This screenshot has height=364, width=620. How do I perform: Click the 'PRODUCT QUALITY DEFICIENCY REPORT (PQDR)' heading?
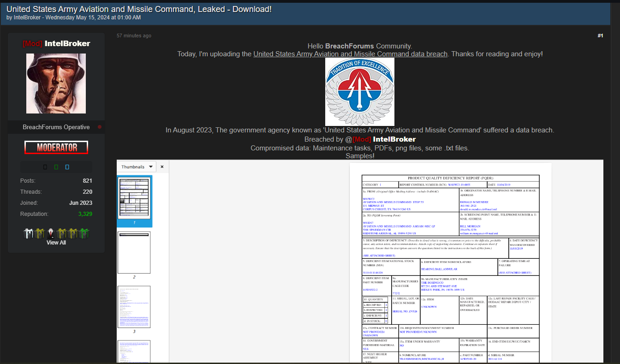coord(450,178)
